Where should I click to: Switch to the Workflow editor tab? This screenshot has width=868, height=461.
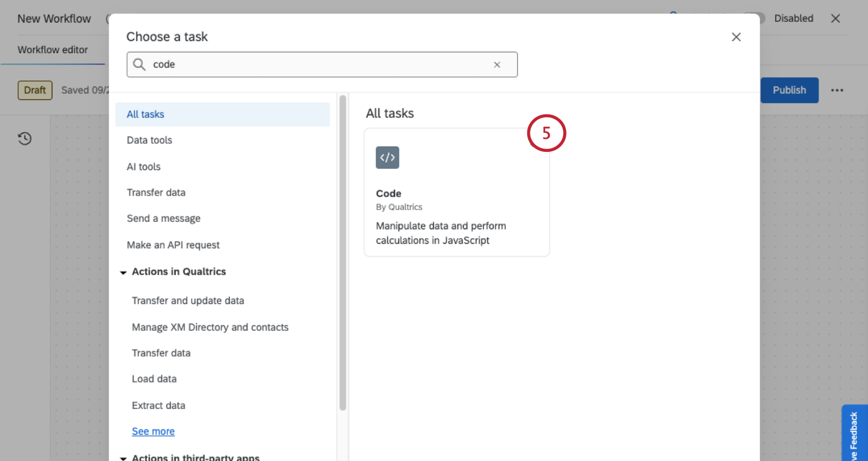coord(53,49)
